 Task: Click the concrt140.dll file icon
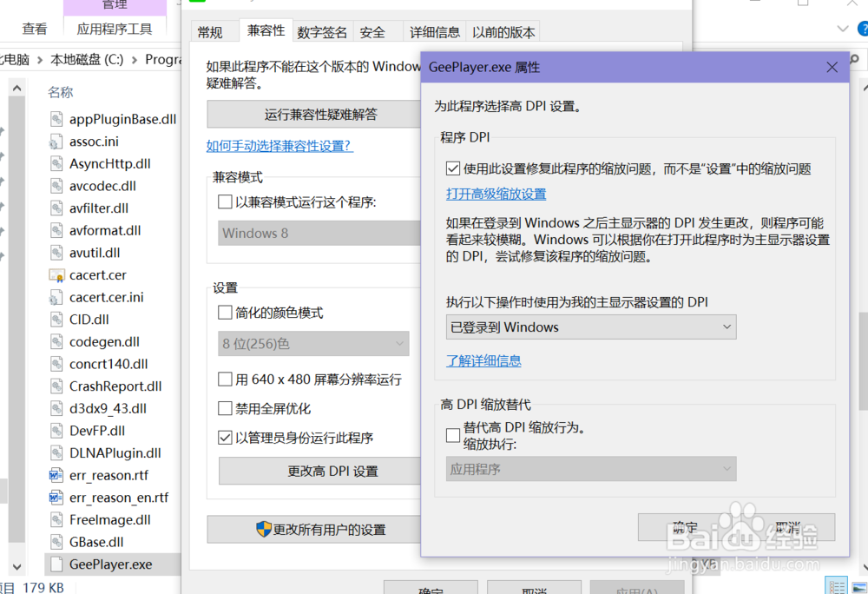[x=56, y=364]
